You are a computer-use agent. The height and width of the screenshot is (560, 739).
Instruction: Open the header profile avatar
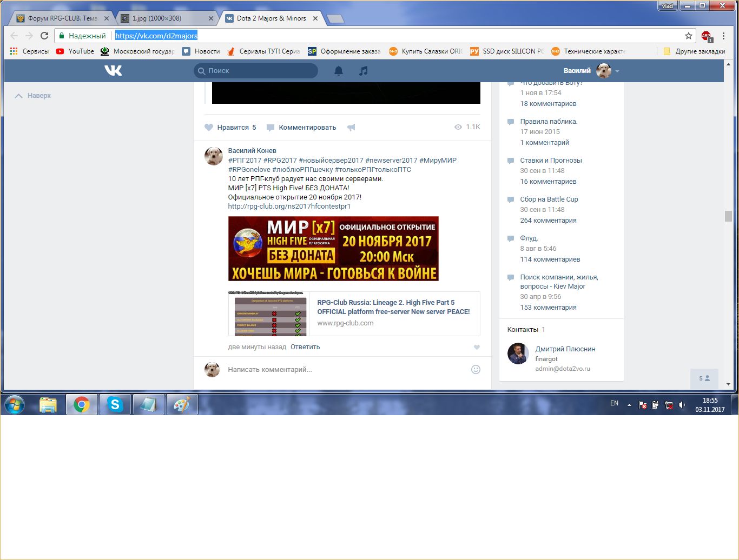[x=604, y=71]
